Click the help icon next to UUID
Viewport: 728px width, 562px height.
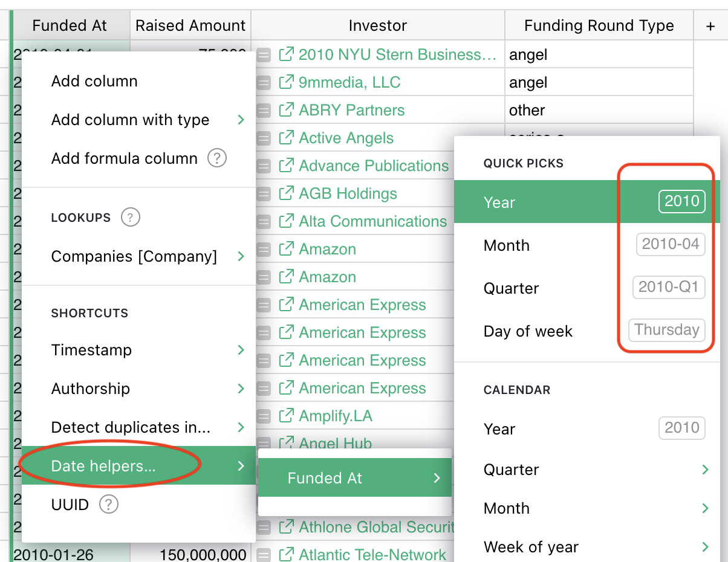pyautogui.click(x=108, y=504)
